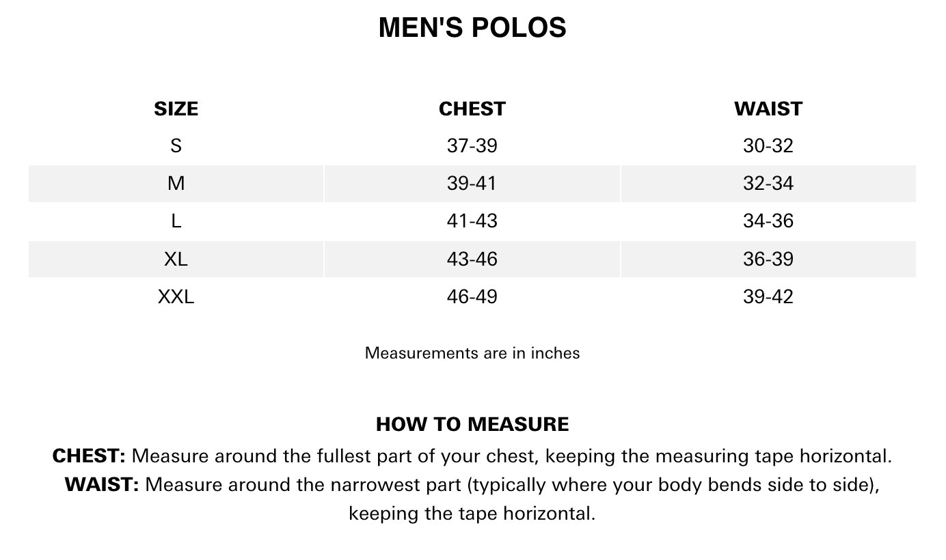Click the "Measurements are in inches" note
This screenshot has height=560, width=946.
click(x=472, y=353)
